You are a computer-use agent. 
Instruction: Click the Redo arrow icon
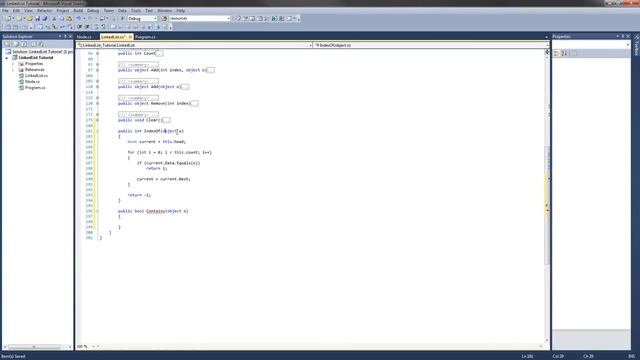91,18
